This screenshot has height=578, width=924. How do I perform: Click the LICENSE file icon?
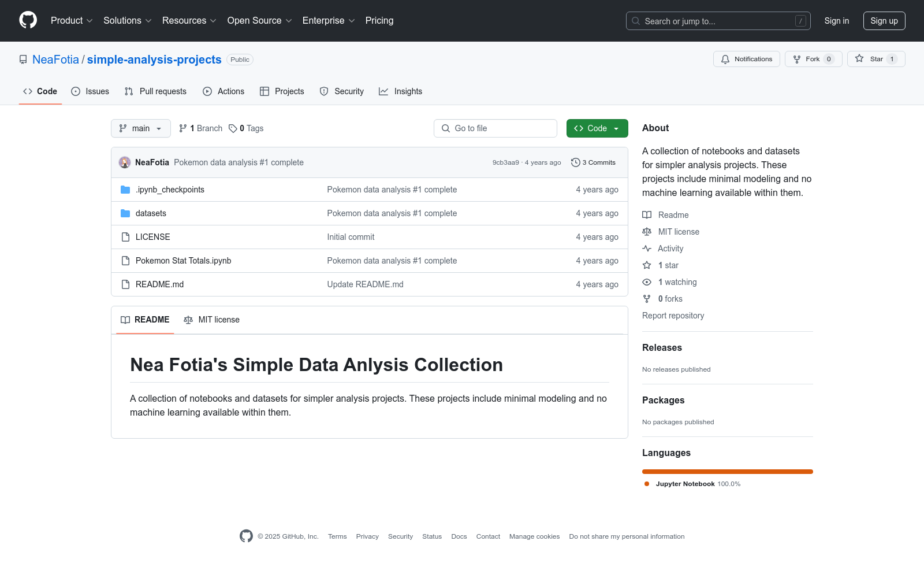(x=125, y=237)
